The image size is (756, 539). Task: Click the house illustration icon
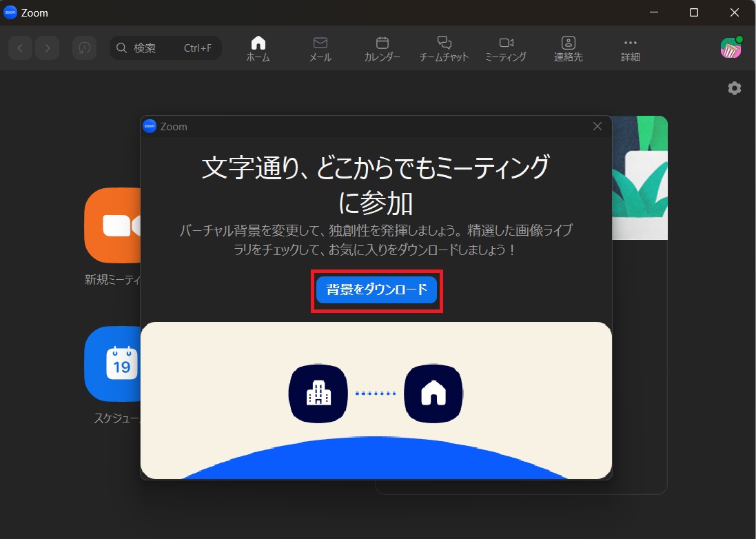[433, 394]
